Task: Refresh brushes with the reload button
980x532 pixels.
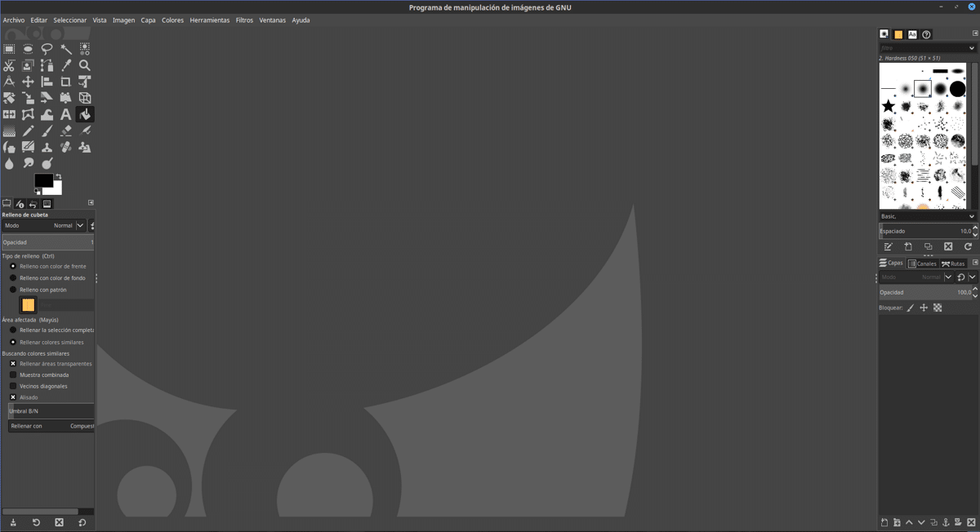Action: [968, 246]
